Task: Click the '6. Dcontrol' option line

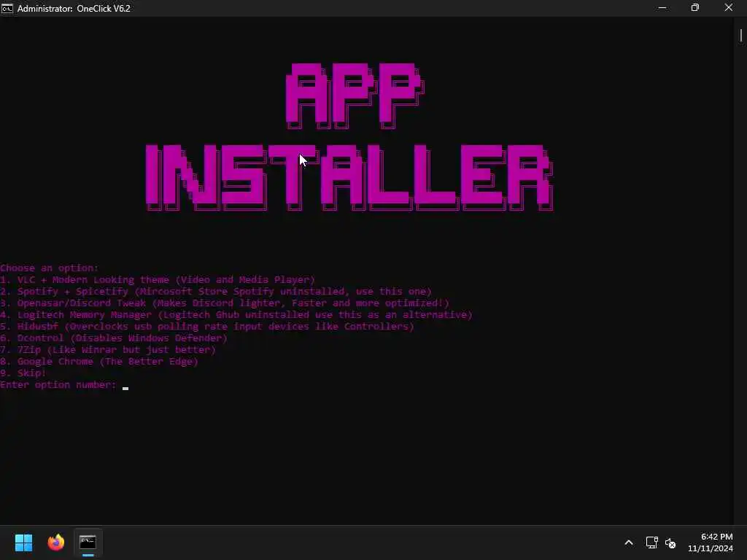Action: pyautogui.click(x=113, y=338)
